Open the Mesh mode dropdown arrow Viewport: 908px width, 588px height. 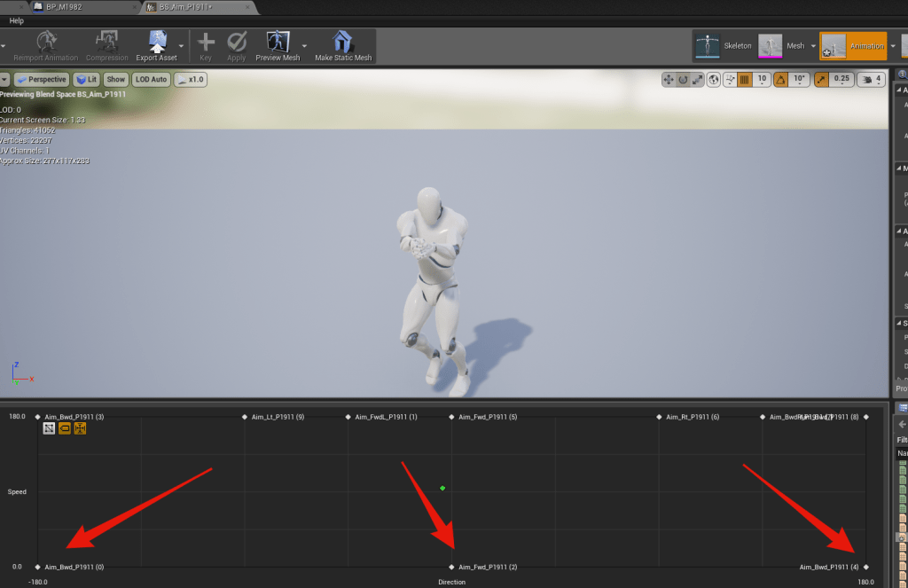pyautogui.click(x=813, y=46)
